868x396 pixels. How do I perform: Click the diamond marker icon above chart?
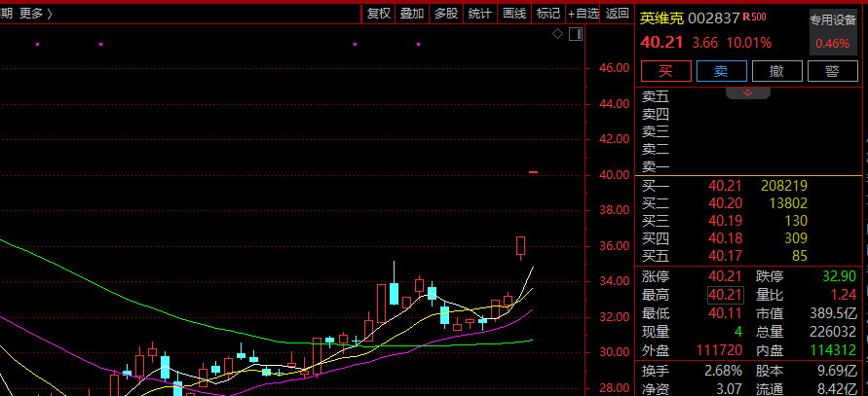pyautogui.click(x=557, y=34)
